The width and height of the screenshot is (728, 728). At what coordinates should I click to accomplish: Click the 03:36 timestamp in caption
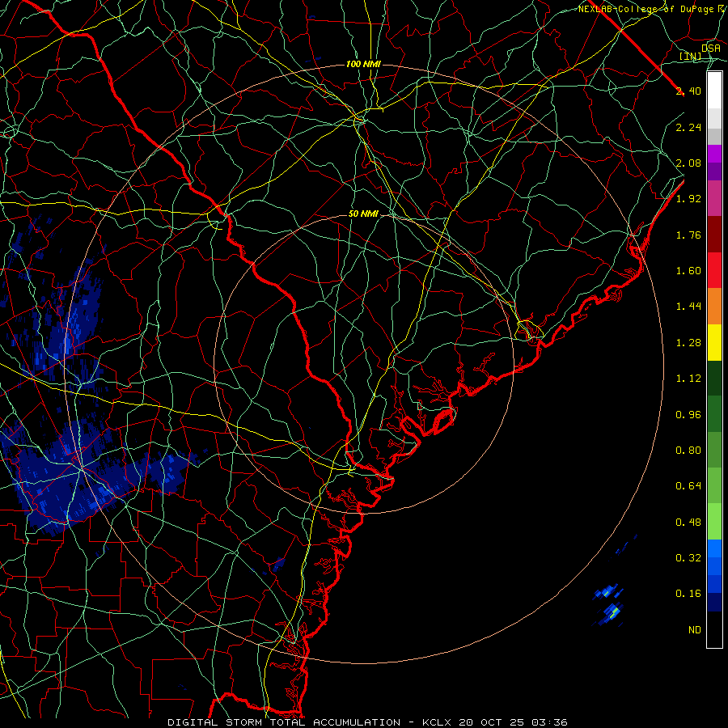point(550,722)
